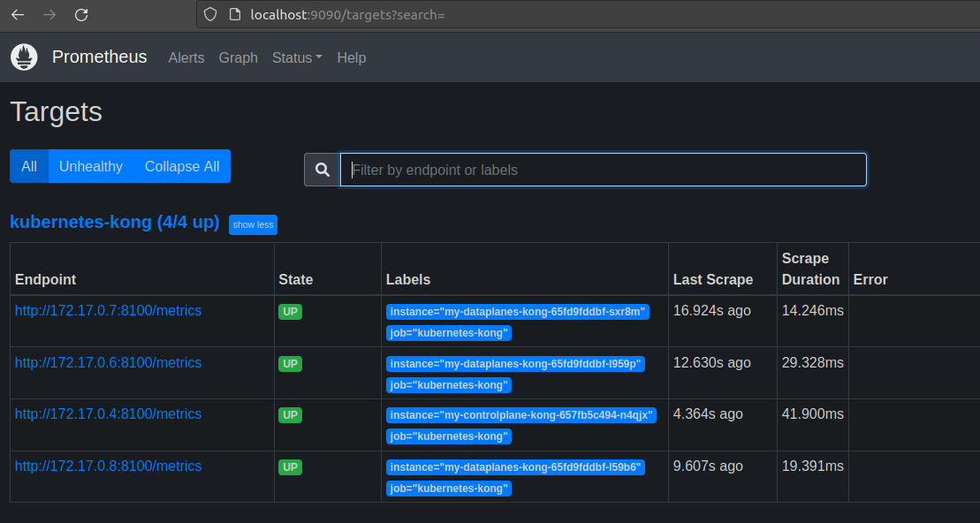The width and height of the screenshot is (980, 523).
Task: Click the green UP badge for 172.17.0.7
Action: 290,311
